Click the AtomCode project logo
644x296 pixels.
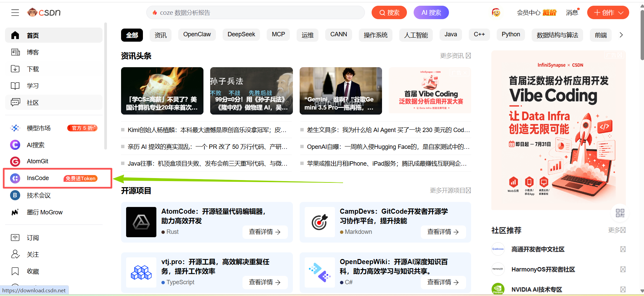(141, 222)
